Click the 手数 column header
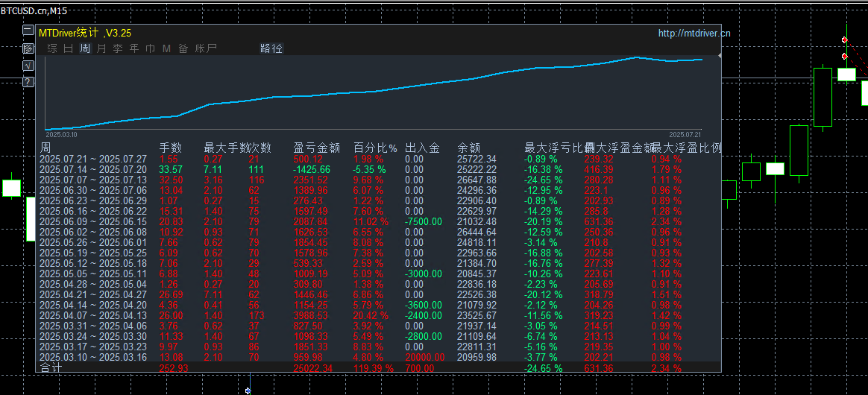The width and height of the screenshot is (868, 395). point(171,148)
